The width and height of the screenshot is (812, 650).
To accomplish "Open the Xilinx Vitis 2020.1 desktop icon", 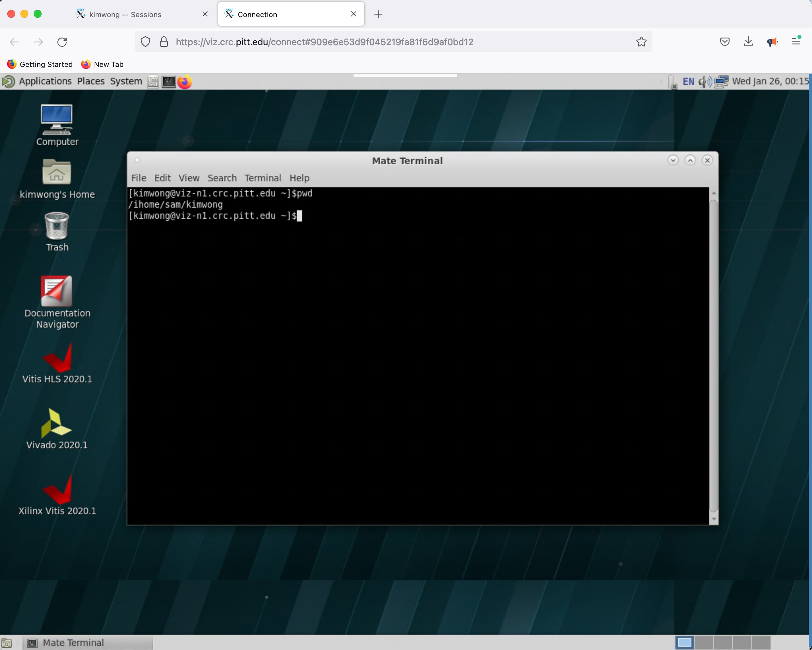I will point(57,490).
